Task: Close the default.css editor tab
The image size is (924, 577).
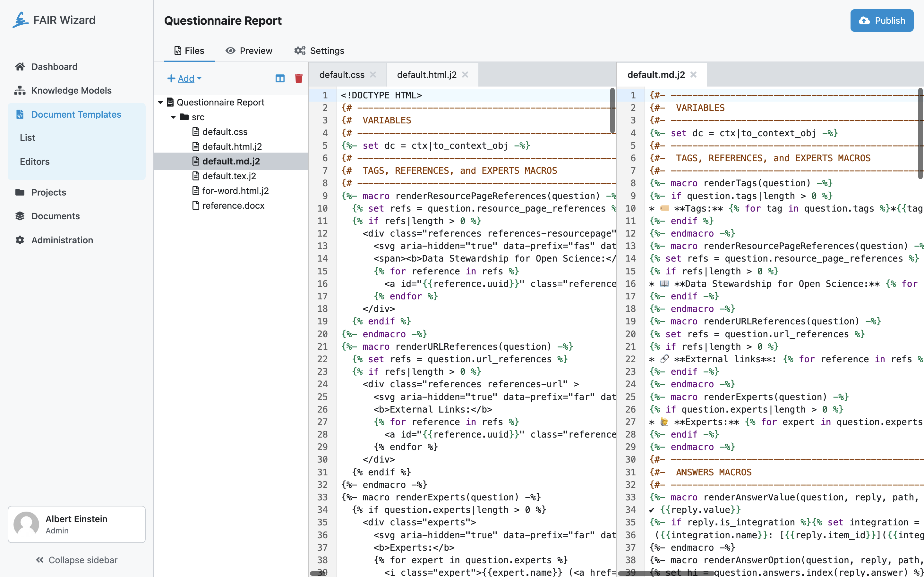Action: 373,75
